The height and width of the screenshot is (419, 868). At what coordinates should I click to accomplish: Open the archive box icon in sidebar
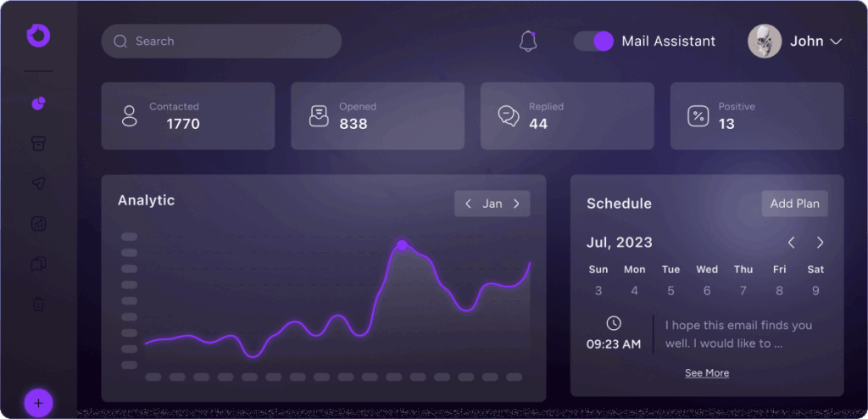pyautogui.click(x=38, y=143)
